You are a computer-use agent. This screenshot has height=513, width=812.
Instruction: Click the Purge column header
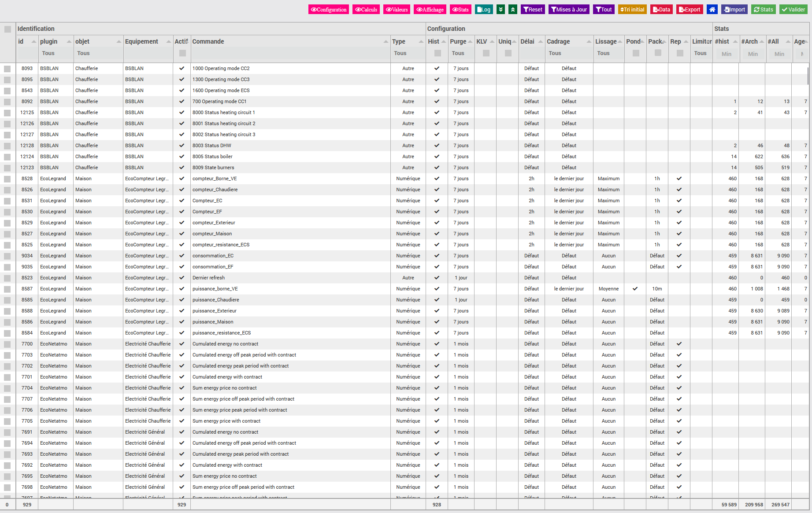click(458, 41)
